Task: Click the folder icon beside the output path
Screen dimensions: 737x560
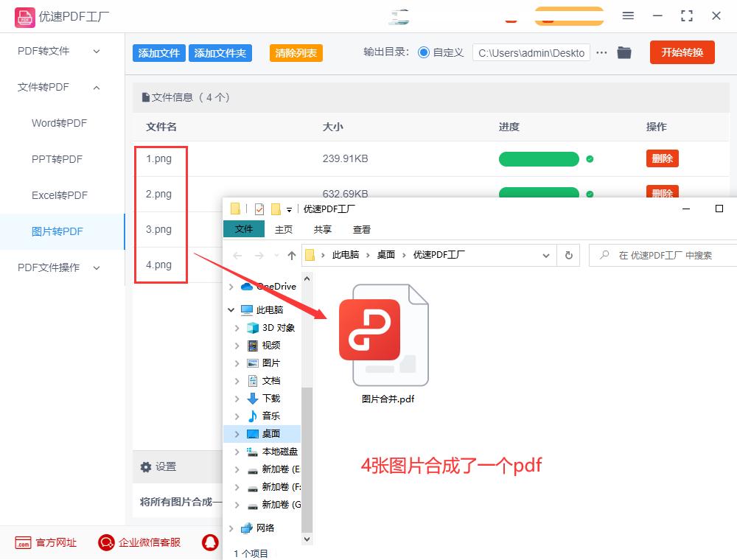Action: pos(624,52)
